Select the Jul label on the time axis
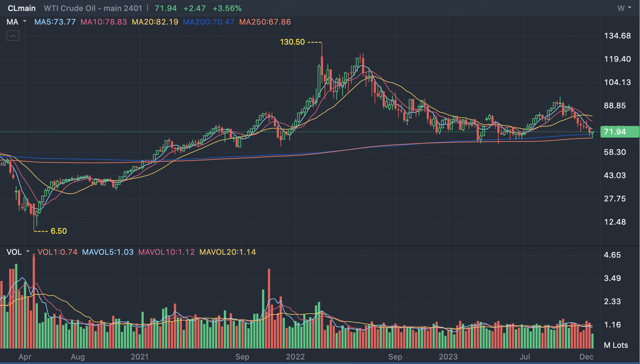The image size is (640, 364). [x=524, y=357]
